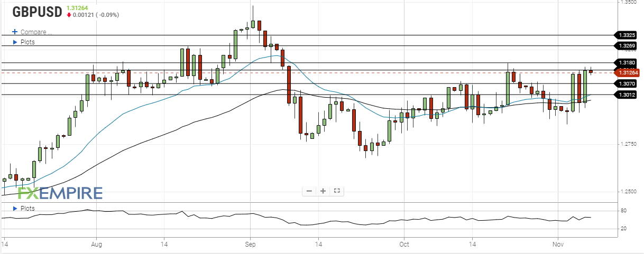Click the red down arrow beside change value
This screenshot has width=644, height=254.
[x=69, y=15]
